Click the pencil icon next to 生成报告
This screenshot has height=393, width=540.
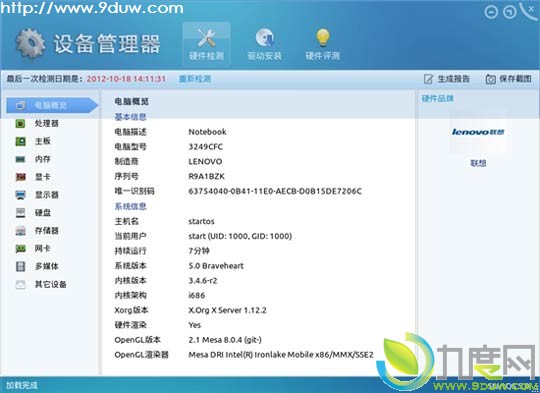(428, 79)
